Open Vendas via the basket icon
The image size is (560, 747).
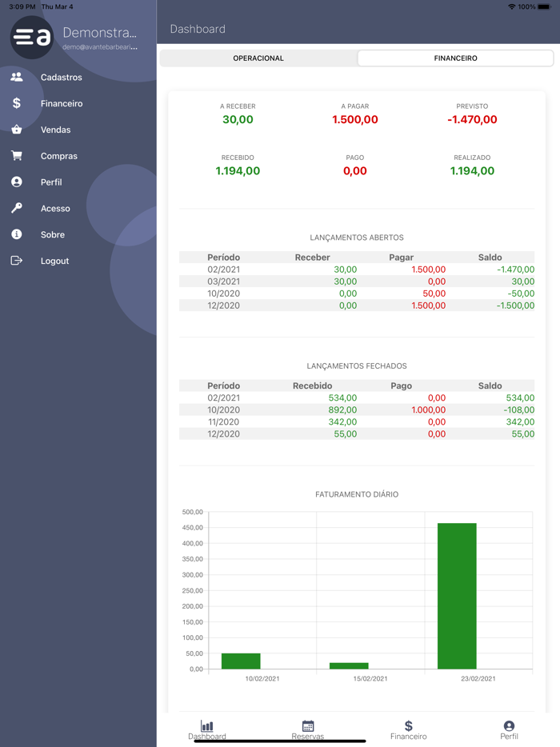17,130
